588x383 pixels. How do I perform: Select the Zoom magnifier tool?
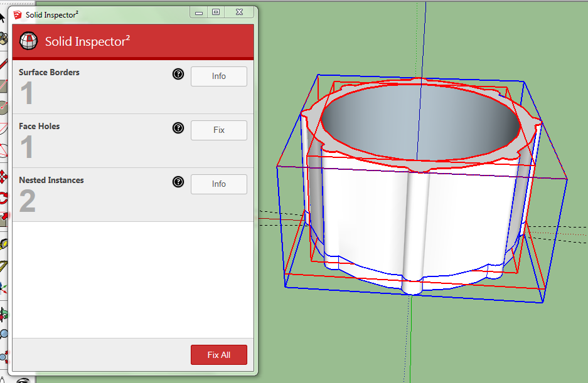3,333
